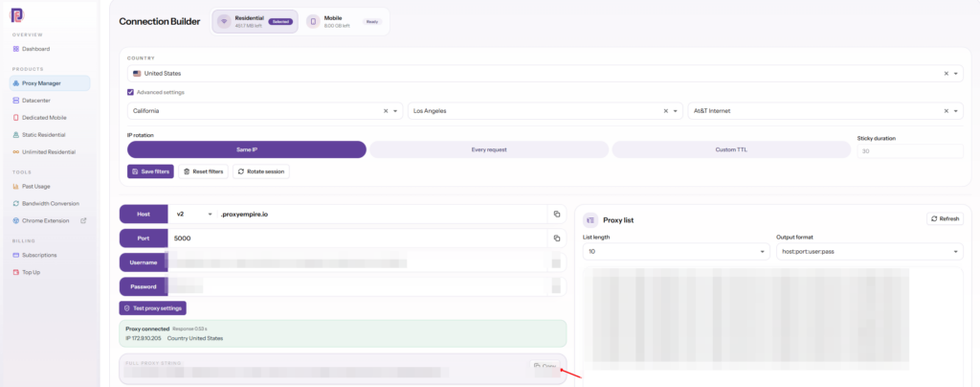Click the Sticky duration input field
The width and height of the screenshot is (980, 387).
(x=910, y=150)
